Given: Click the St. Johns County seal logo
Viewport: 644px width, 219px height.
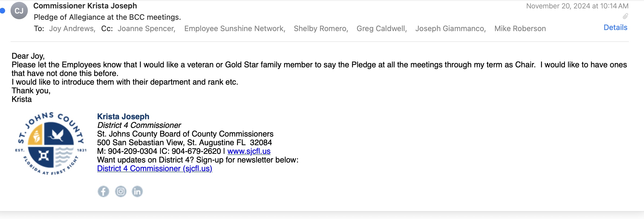Looking at the screenshot, I should coord(51,143).
